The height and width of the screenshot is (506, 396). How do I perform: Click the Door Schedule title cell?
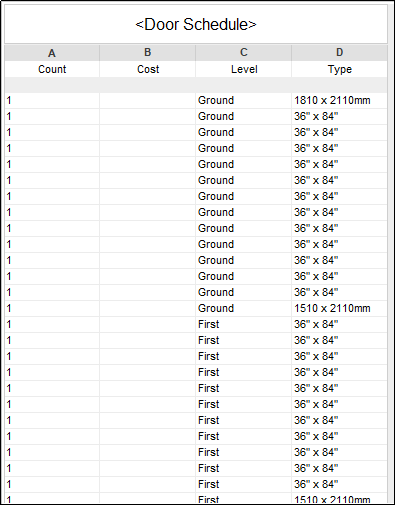(196, 24)
